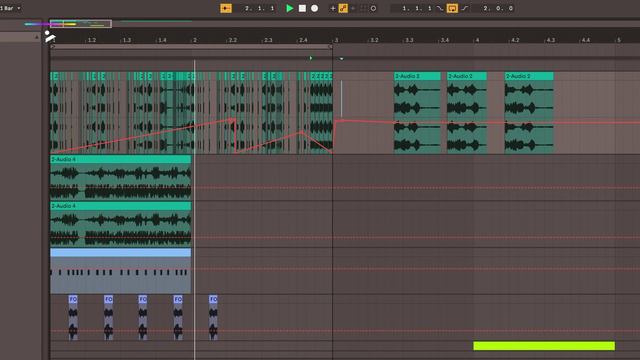Select the 2-Audio 2 clip starting near 4.2
The width and height of the screenshot is (640, 360).
click(x=529, y=76)
